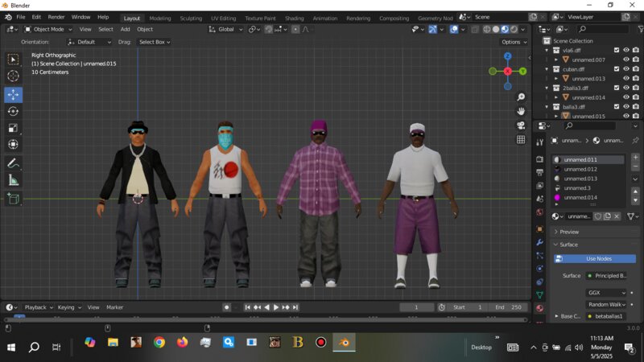Open the Select Box drag dropdown
The image size is (644, 362).
[x=154, y=42]
